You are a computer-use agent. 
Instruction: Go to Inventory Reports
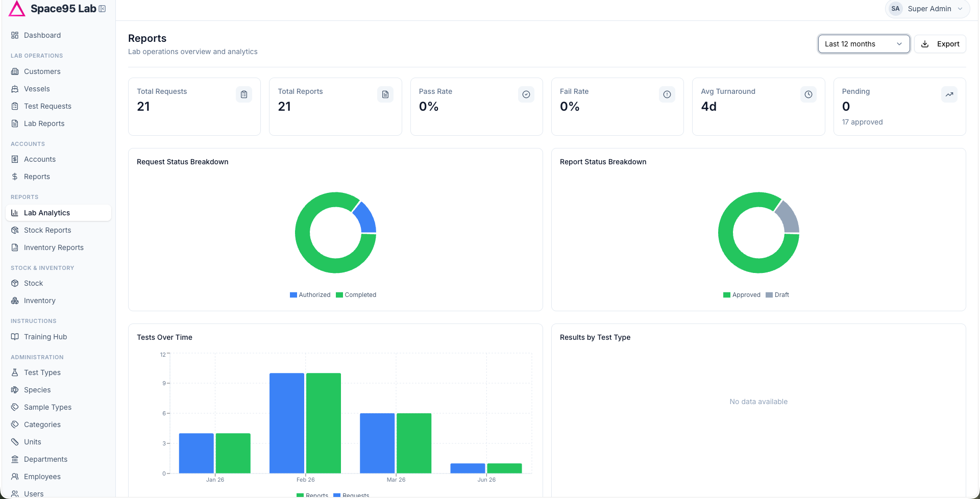(x=58, y=247)
